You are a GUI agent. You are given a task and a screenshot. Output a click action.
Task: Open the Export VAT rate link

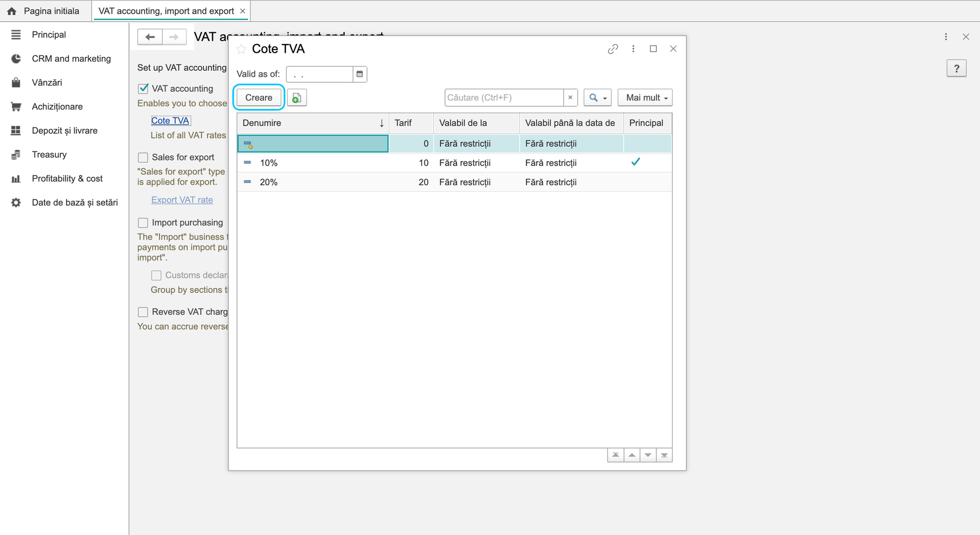182,200
